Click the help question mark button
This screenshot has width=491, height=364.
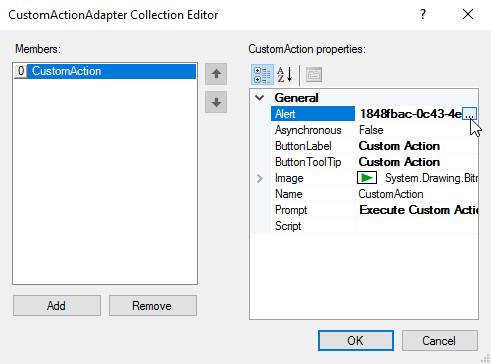423,14
